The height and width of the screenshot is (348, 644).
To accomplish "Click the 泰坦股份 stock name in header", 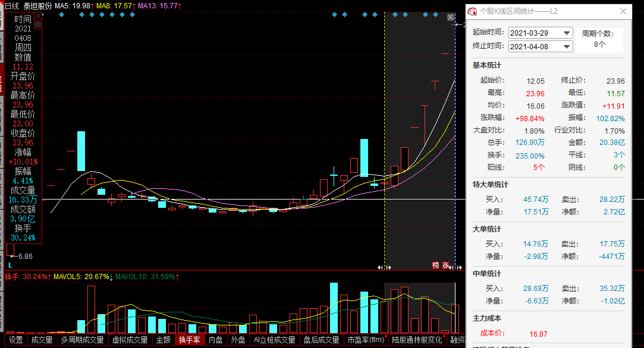I will click(x=38, y=6).
